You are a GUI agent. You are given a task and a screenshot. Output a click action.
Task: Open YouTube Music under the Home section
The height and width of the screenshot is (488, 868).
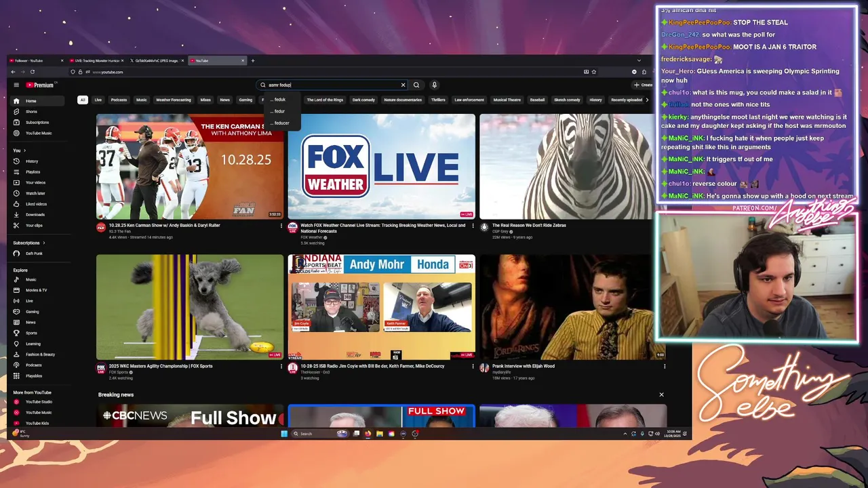click(x=39, y=134)
